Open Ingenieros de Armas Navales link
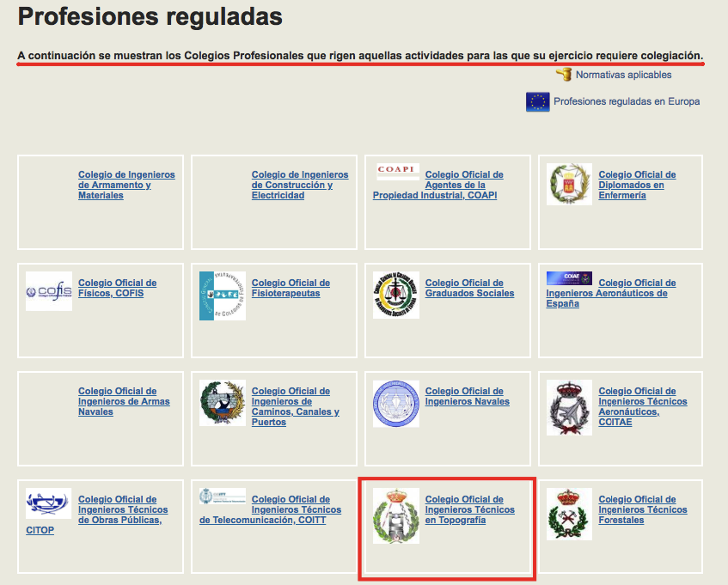The image size is (728, 585). [124, 401]
